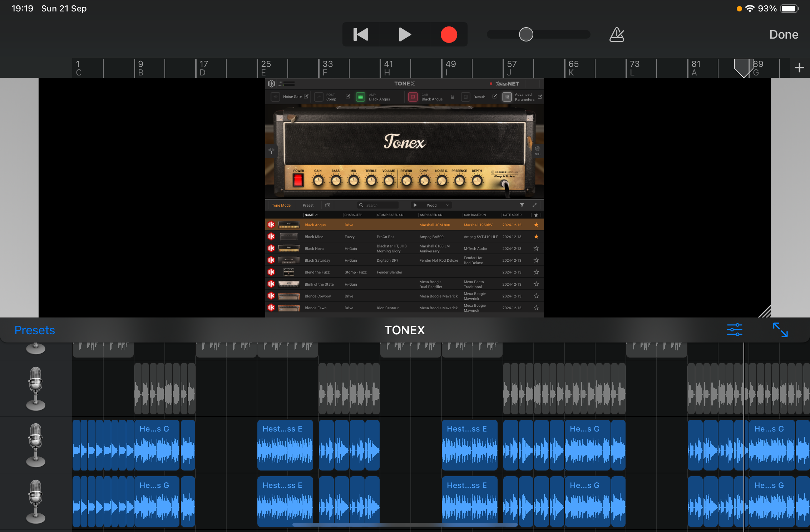Focus the tone model Search field
Screen dimensions: 810x532
point(378,205)
